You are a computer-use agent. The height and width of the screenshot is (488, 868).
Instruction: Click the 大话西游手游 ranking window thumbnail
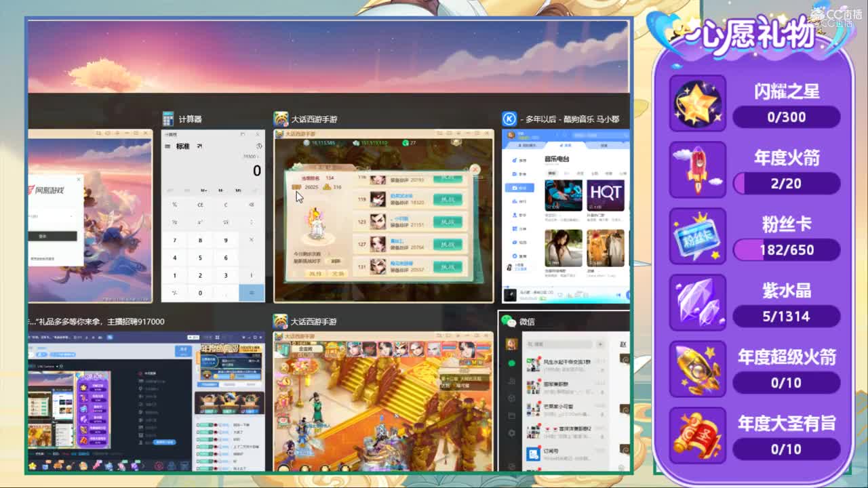[x=383, y=216]
